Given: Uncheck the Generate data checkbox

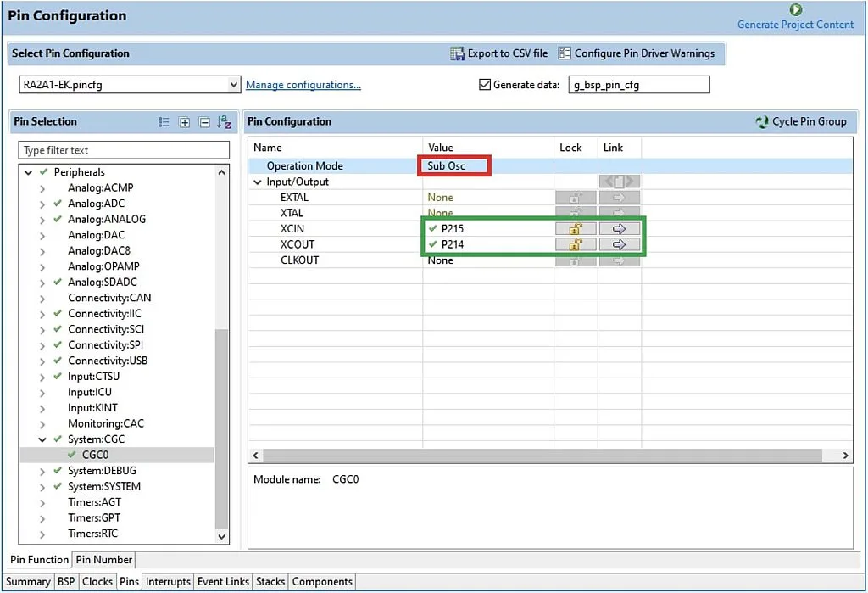Looking at the screenshot, I should [486, 85].
